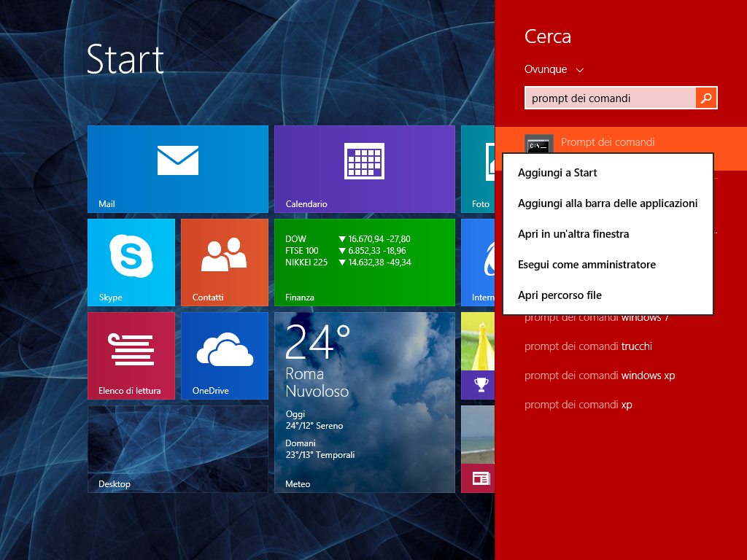Click Apri percorso file option
The width and height of the screenshot is (747, 560).
pos(560,295)
